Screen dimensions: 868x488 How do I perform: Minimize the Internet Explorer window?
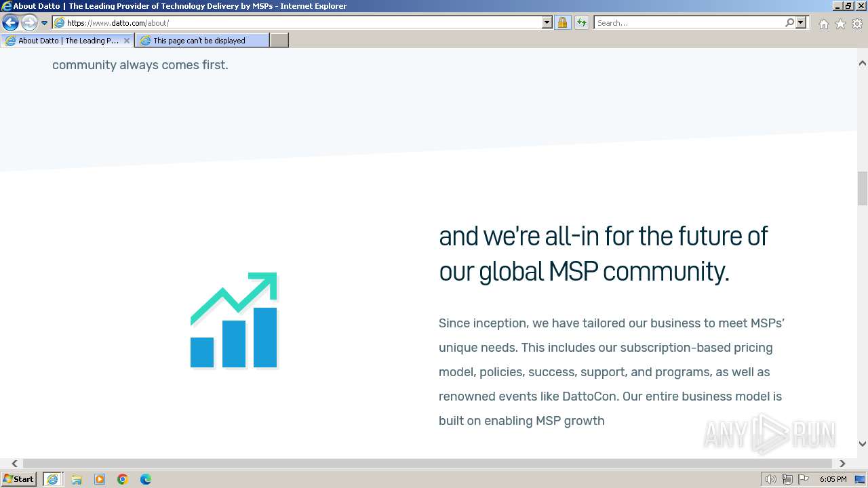click(x=837, y=6)
